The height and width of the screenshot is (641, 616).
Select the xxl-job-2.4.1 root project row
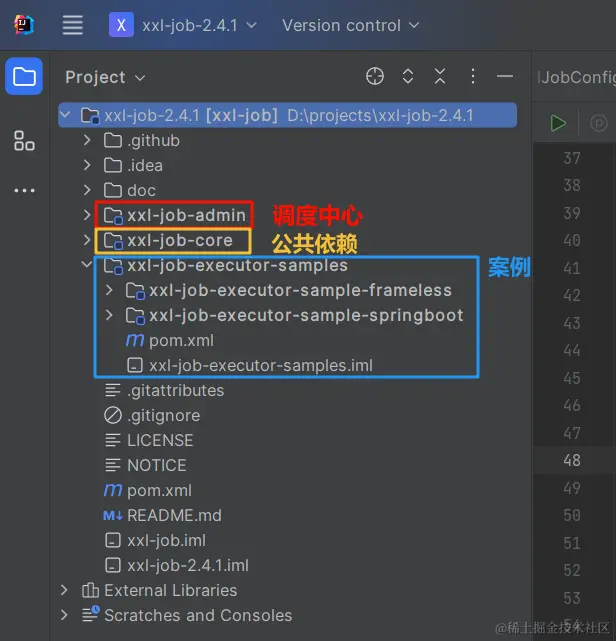288,115
